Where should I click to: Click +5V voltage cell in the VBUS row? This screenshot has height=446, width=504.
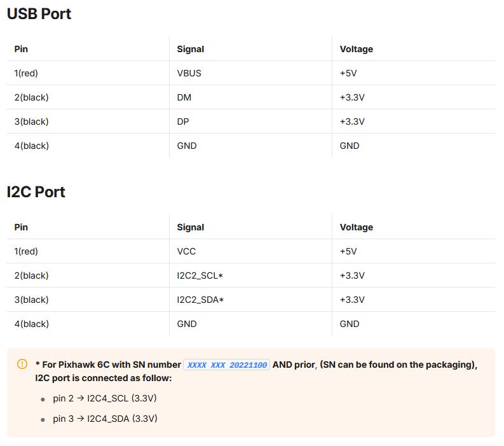coord(348,73)
